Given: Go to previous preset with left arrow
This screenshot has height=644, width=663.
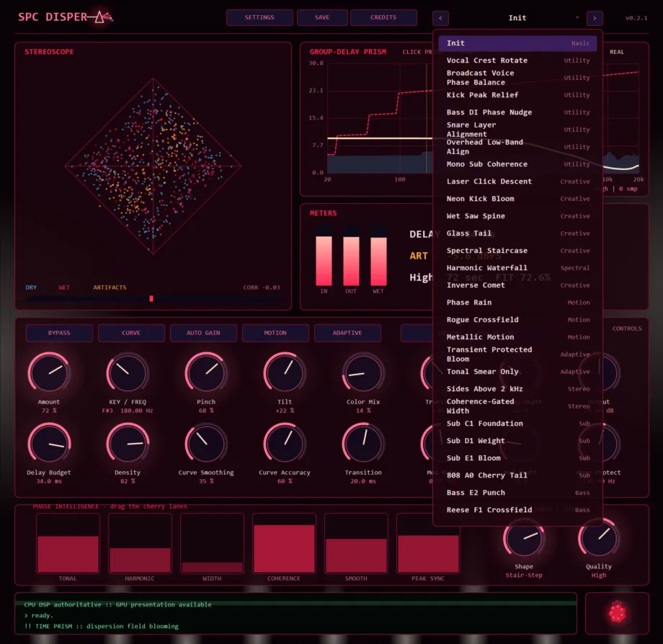Looking at the screenshot, I should point(440,18).
